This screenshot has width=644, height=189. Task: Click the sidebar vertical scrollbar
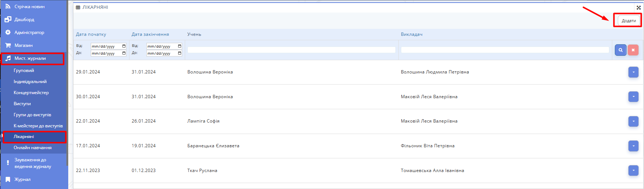[x=67, y=83]
